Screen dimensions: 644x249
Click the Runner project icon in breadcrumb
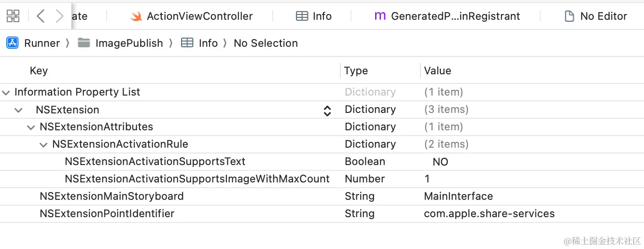pyautogui.click(x=12, y=43)
